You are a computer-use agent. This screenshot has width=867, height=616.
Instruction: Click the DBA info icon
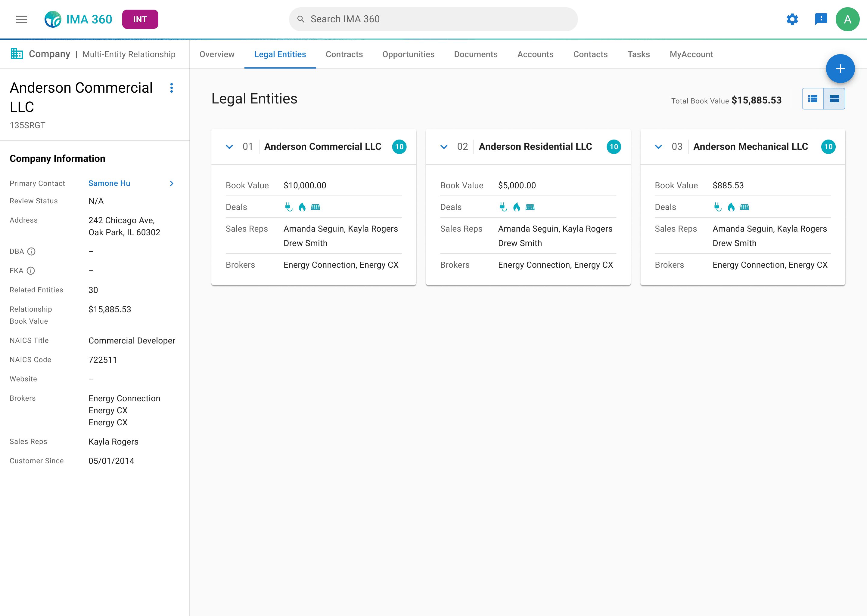[32, 251]
